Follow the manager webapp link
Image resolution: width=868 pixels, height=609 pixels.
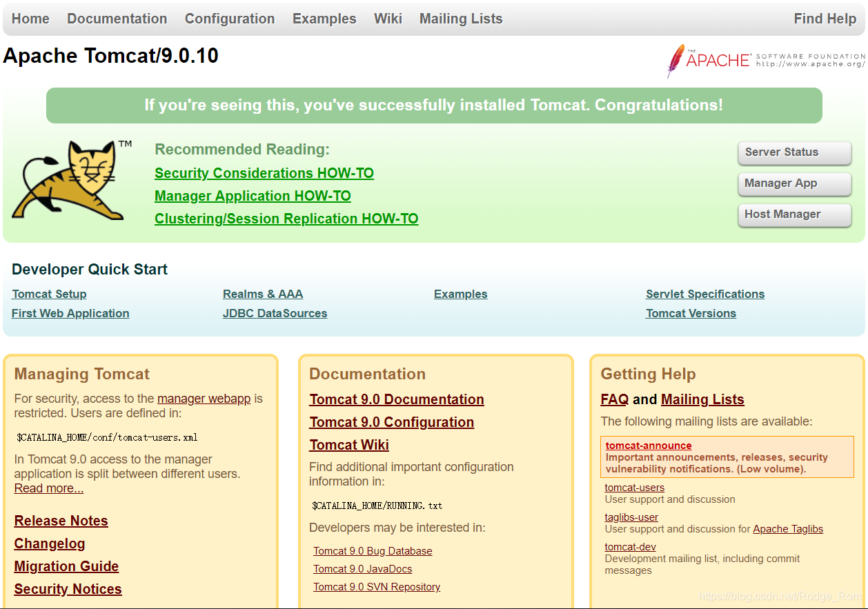click(204, 399)
